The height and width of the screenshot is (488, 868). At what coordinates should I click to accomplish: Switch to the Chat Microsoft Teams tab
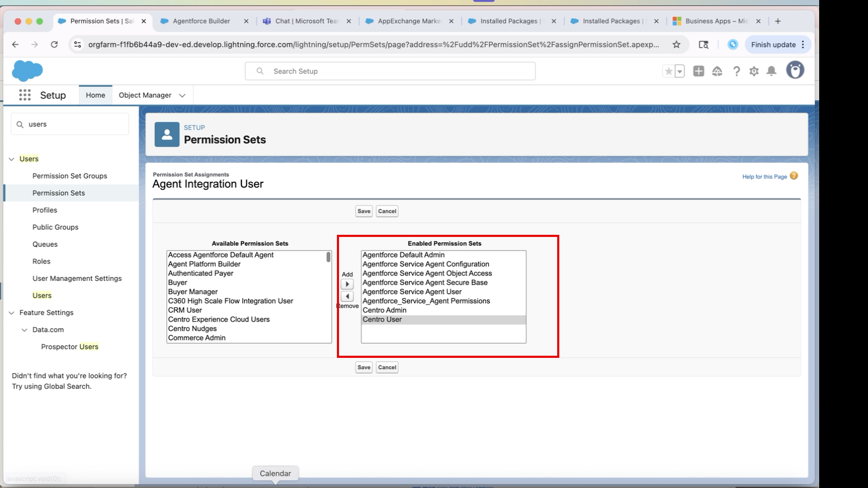pyautogui.click(x=307, y=21)
